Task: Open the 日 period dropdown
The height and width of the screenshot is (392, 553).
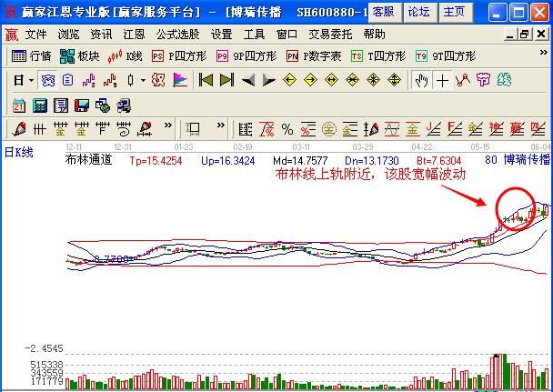Action: click(22, 81)
